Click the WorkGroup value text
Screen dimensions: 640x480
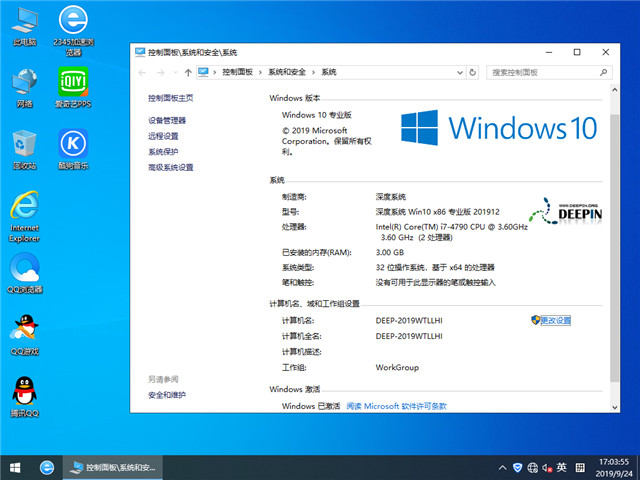pos(397,367)
